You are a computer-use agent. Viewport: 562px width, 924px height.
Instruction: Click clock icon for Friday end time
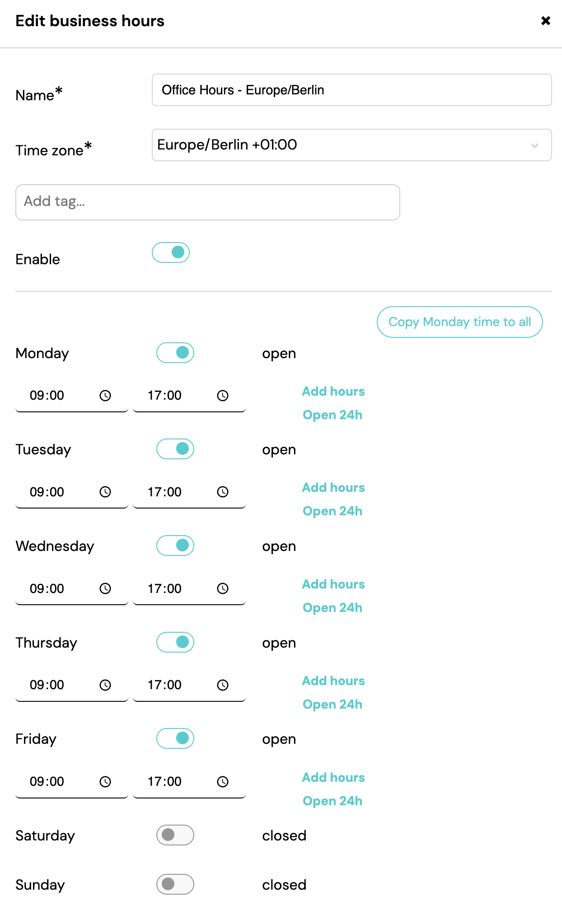tap(223, 782)
